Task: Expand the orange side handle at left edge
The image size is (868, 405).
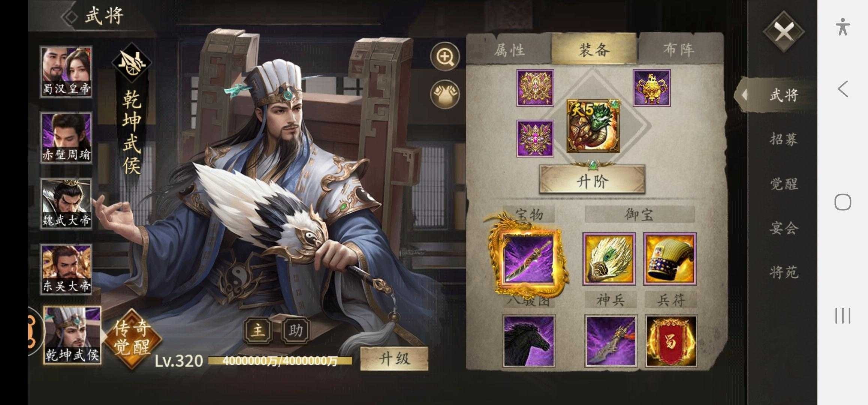Action: point(34,331)
